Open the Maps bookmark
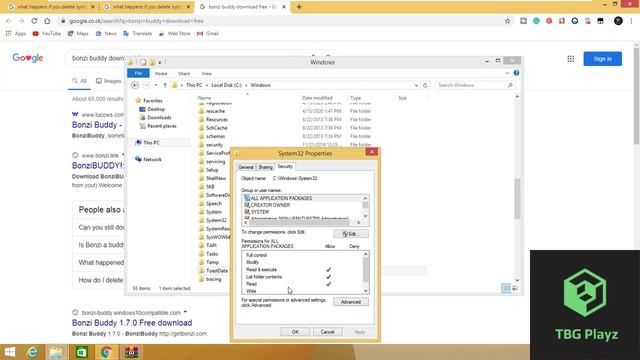The width and height of the screenshot is (640, 360). click(x=78, y=33)
